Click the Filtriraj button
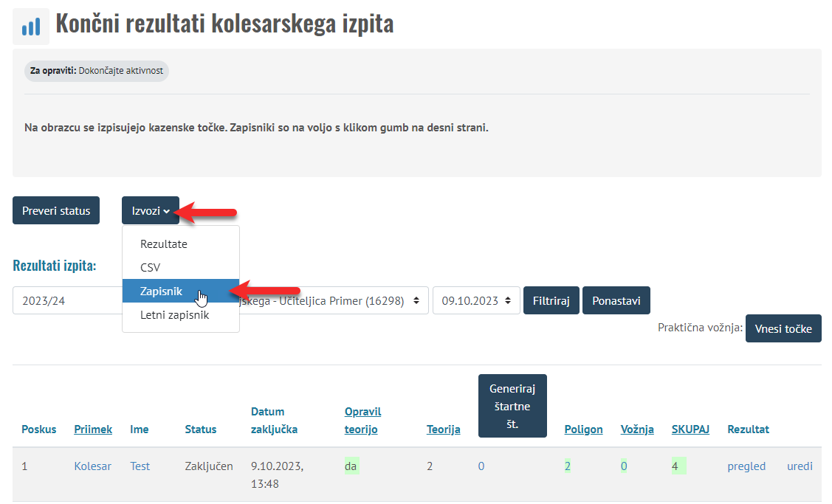The height and width of the screenshot is (504, 832). click(551, 301)
